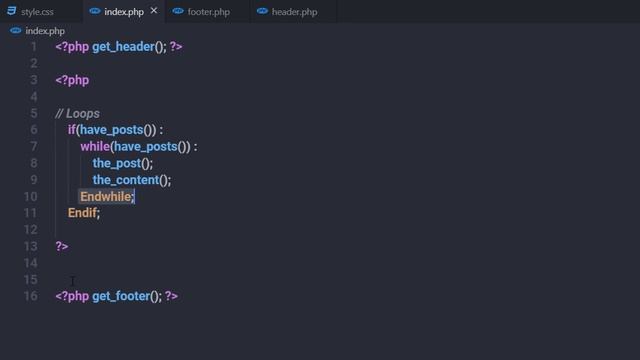Click the opening <?php tag on line 3
The width and height of the screenshot is (640, 360).
click(x=72, y=80)
